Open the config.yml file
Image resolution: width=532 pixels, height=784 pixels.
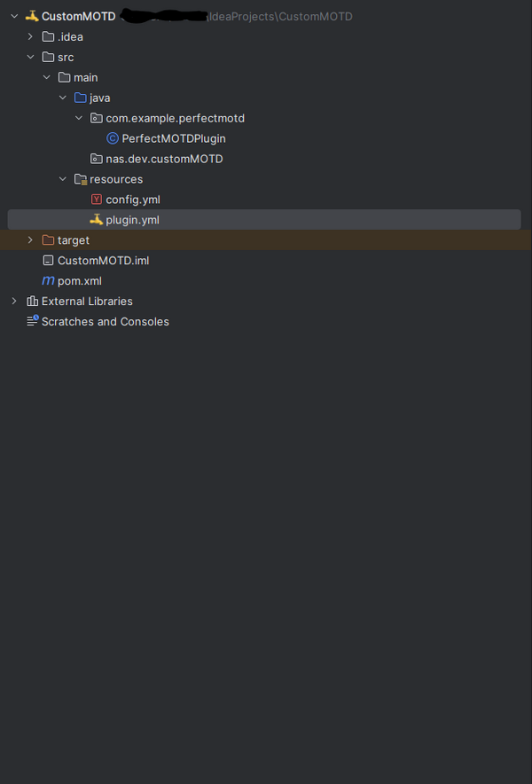(x=133, y=200)
